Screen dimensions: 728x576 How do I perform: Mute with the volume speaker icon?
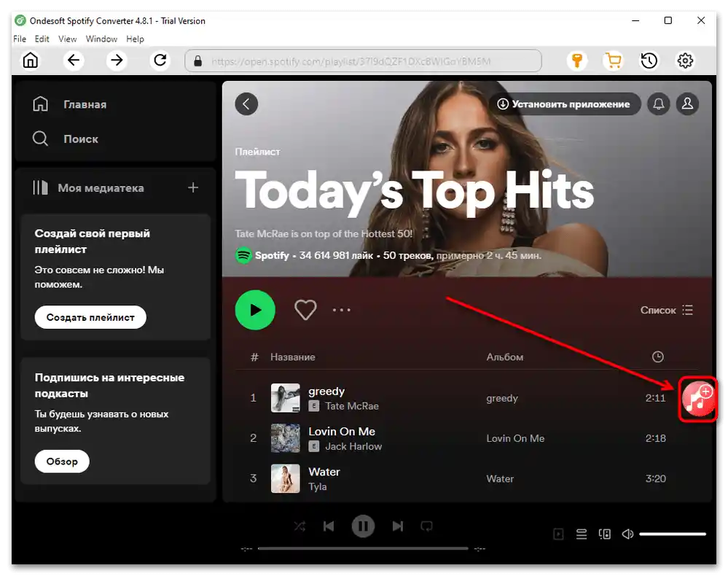coord(627,534)
